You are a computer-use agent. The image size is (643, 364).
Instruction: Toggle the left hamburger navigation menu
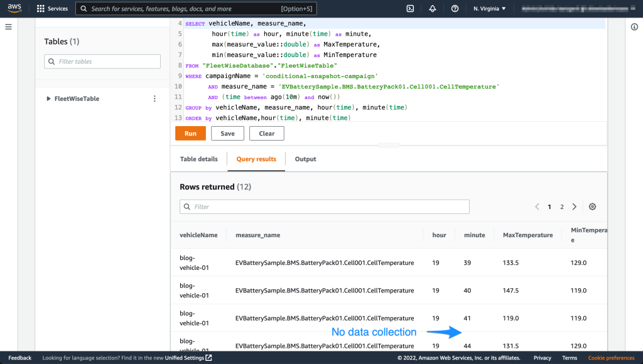coord(9,27)
